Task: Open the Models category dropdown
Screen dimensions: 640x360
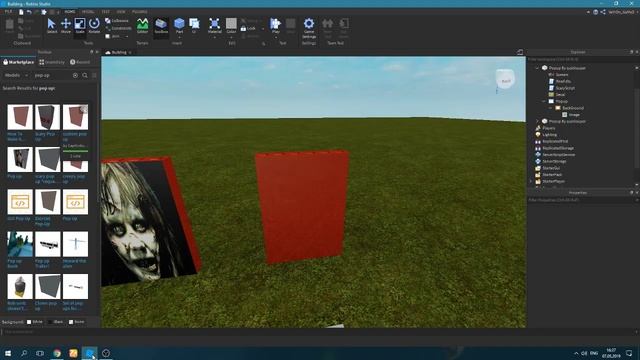Action: point(16,75)
